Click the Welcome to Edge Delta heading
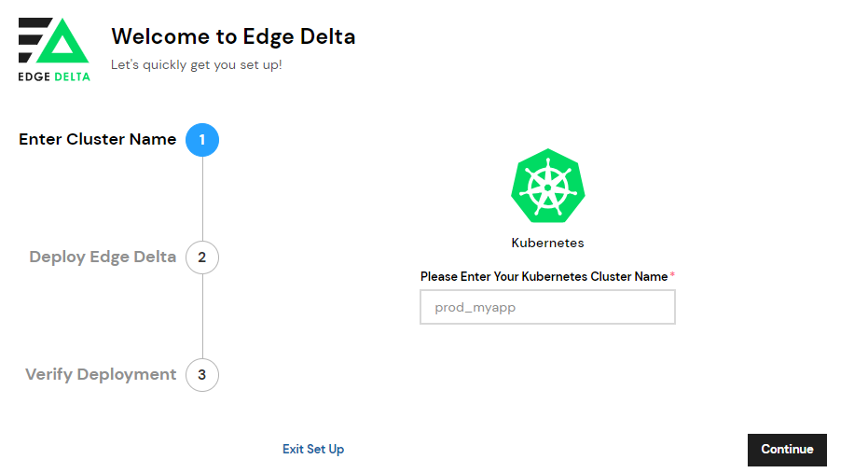Viewport: 868px width, 473px height. point(233,36)
